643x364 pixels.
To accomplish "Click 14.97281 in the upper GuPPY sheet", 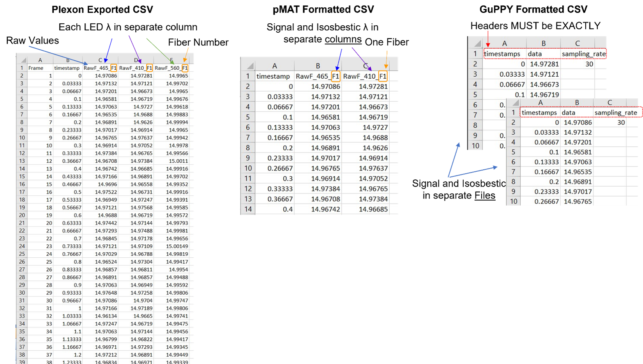I will point(543,64).
